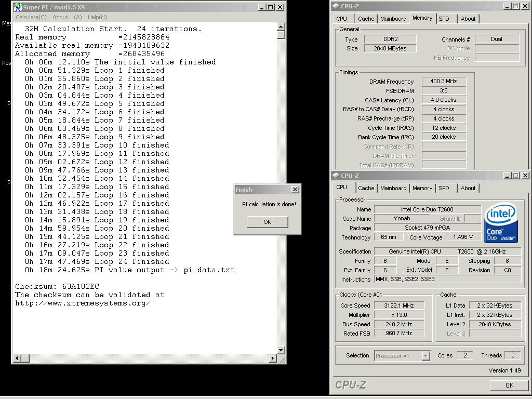Close the Super PI window
The image size is (532, 399).
[280, 7]
